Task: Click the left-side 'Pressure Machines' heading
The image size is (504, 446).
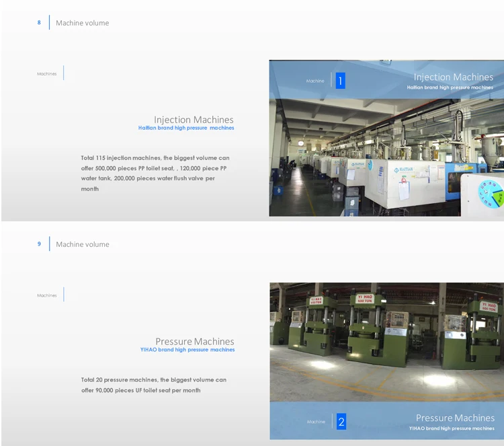Action: (x=195, y=342)
